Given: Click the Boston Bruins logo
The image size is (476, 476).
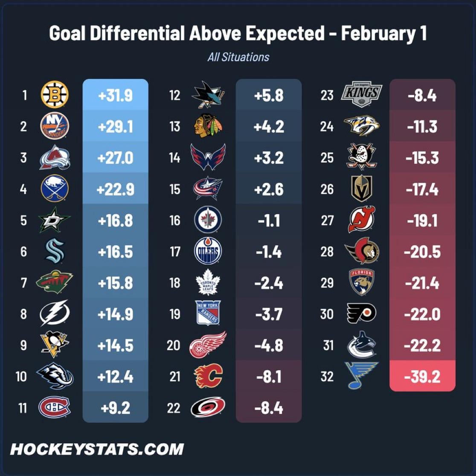Looking at the screenshot, I should coord(55,95).
